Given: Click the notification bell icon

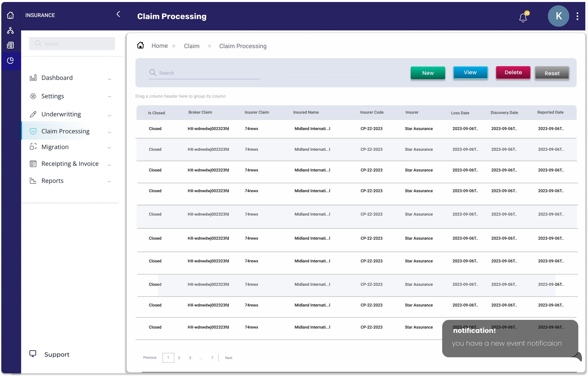Looking at the screenshot, I should [523, 17].
